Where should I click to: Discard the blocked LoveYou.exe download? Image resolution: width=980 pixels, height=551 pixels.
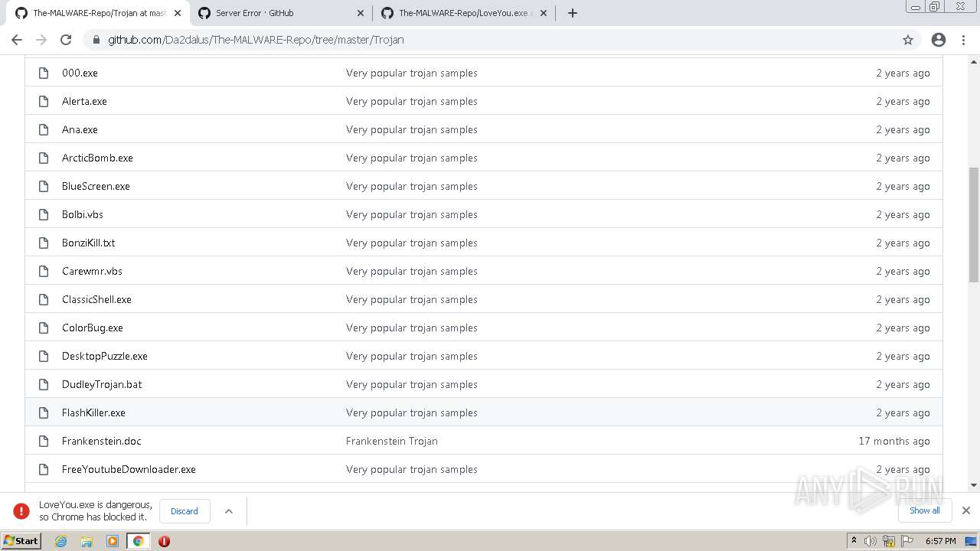(185, 511)
